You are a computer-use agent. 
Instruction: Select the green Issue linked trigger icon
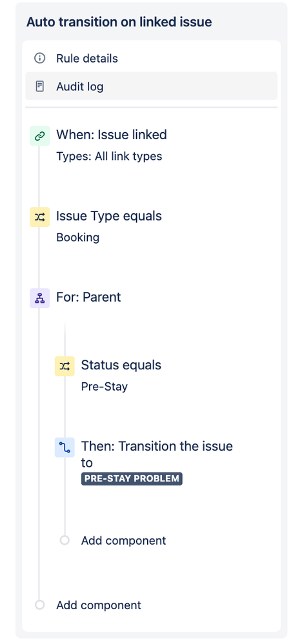click(39, 136)
